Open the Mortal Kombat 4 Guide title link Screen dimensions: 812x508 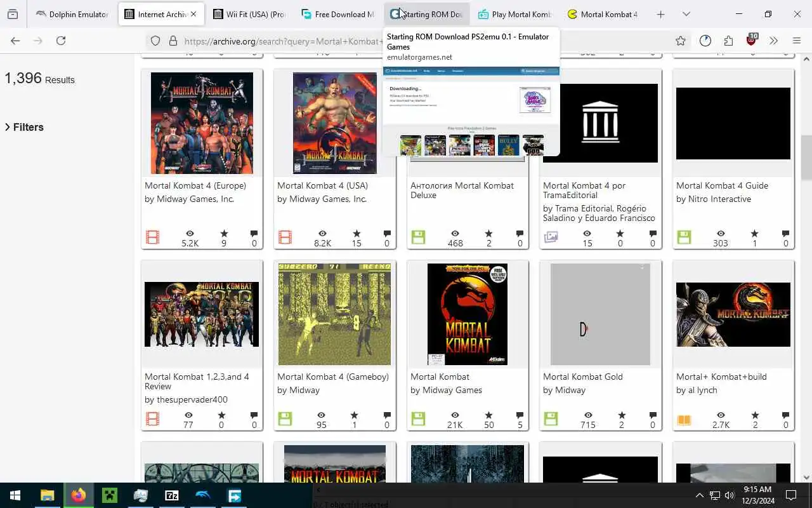pyautogui.click(x=722, y=185)
